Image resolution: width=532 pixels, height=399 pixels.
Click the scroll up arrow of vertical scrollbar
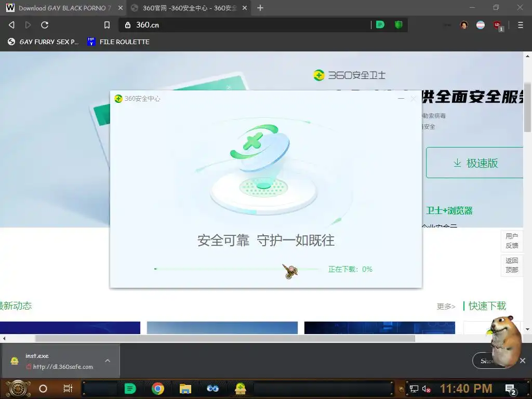click(x=527, y=56)
